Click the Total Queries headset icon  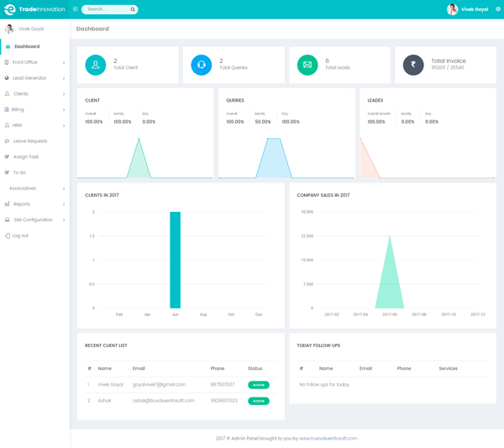click(x=202, y=65)
